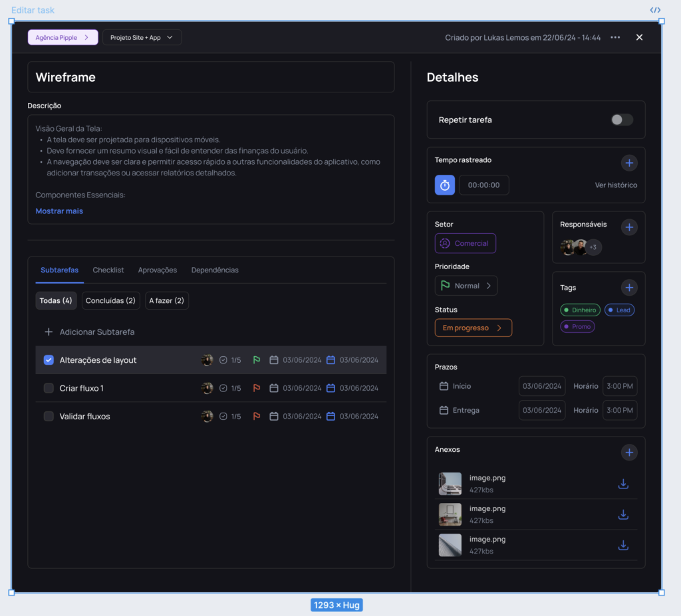Open the Em progresso status selector

click(473, 328)
